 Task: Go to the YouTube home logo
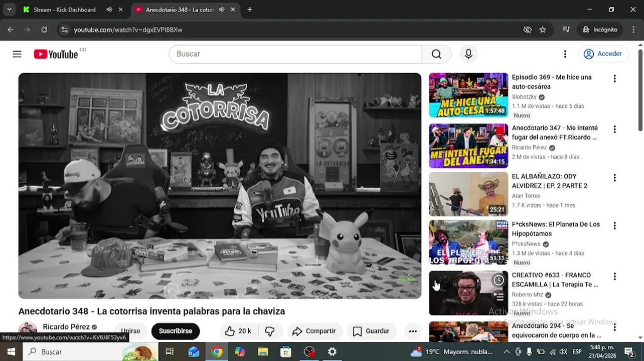click(x=56, y=54)
